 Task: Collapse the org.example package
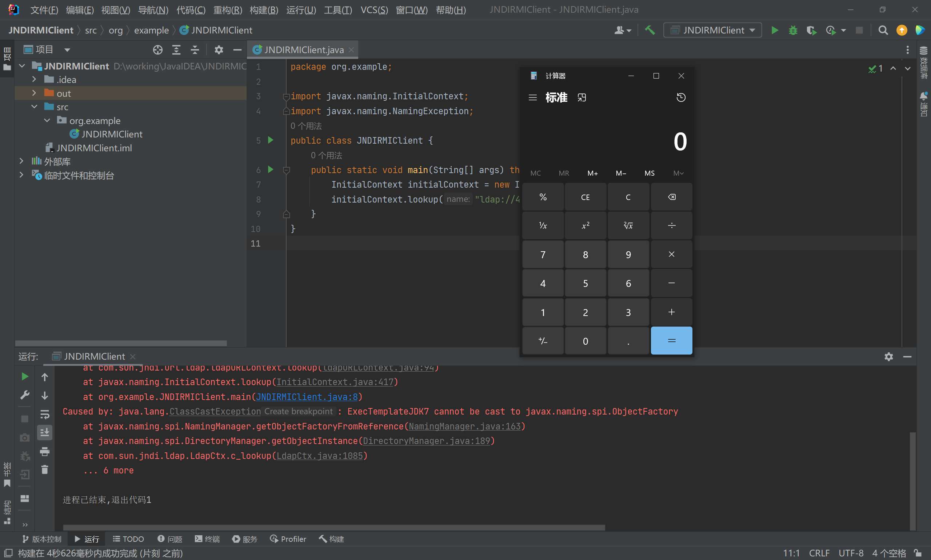click(47, 120)
